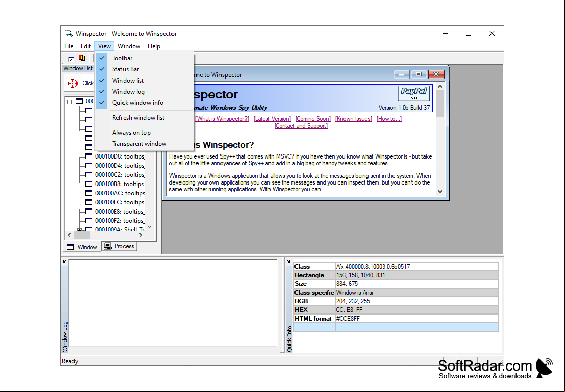Open the Latest Version link

pos(272,119)
